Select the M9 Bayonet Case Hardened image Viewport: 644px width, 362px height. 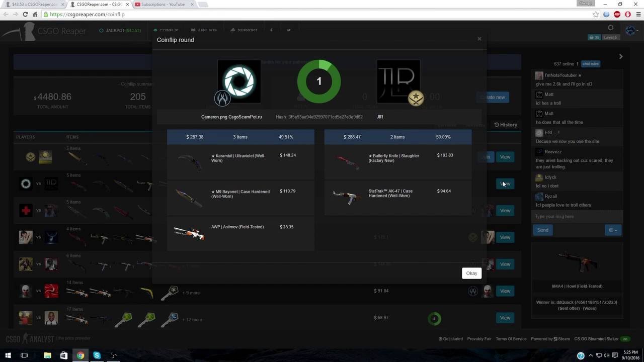tap(189, 198)
